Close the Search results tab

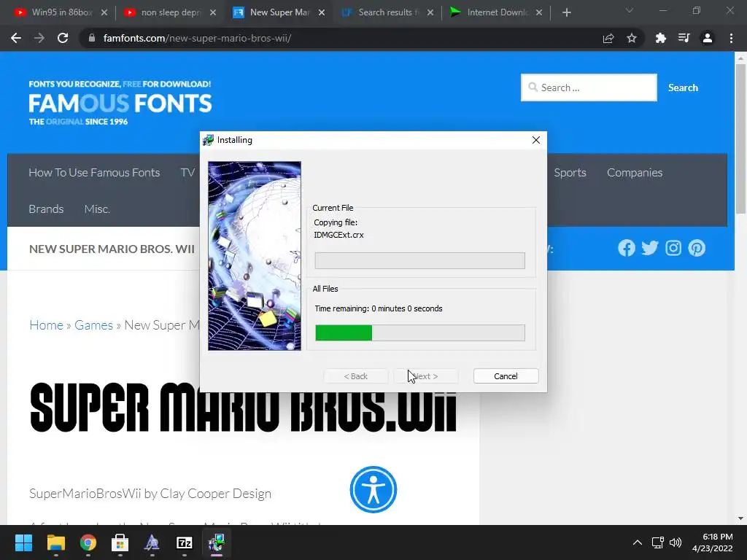(x=430, y=12)
